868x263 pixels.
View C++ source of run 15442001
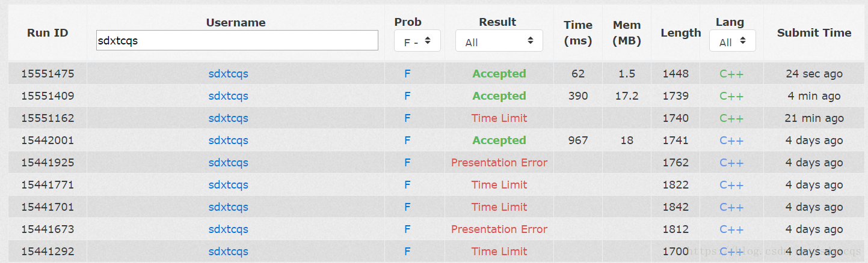(x=731, y=141)
